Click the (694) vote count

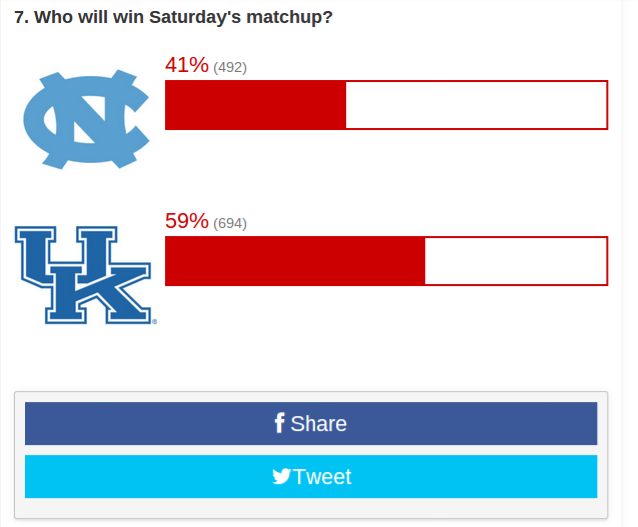tap(230, 223)
